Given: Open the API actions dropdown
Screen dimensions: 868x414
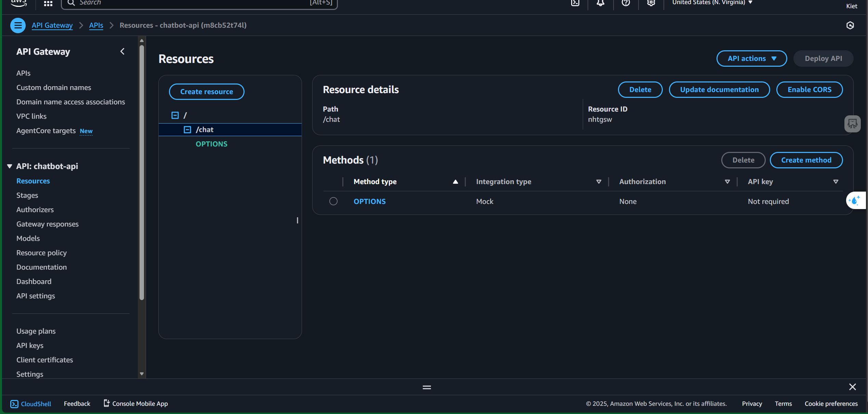Looking at the screenshot, I should click(752, 59).
